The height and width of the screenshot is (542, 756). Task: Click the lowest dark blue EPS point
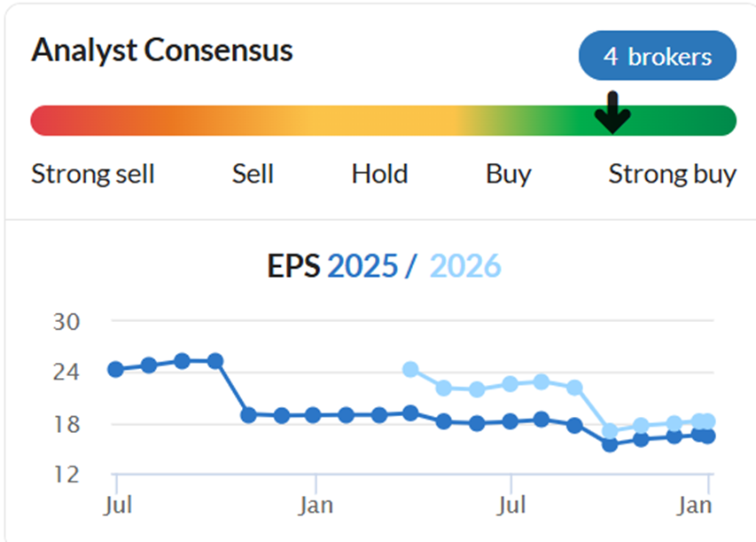click(x=610, y=444)
